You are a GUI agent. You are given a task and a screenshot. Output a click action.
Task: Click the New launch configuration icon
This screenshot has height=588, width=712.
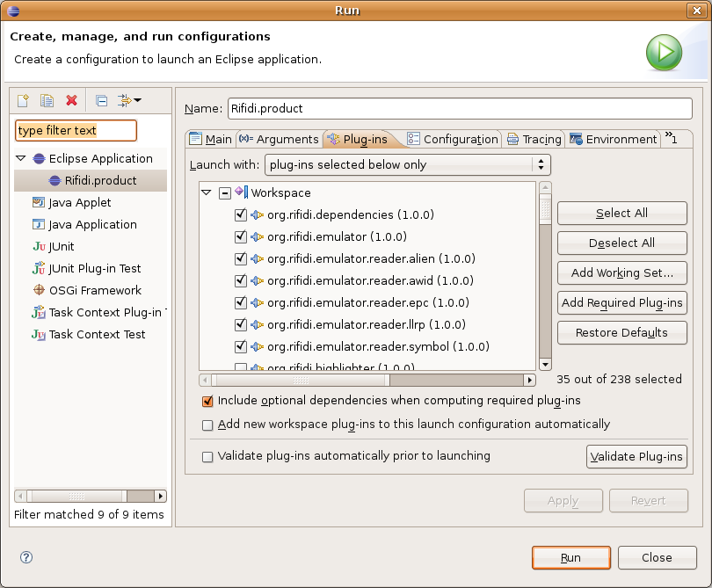tap(23, 100)
